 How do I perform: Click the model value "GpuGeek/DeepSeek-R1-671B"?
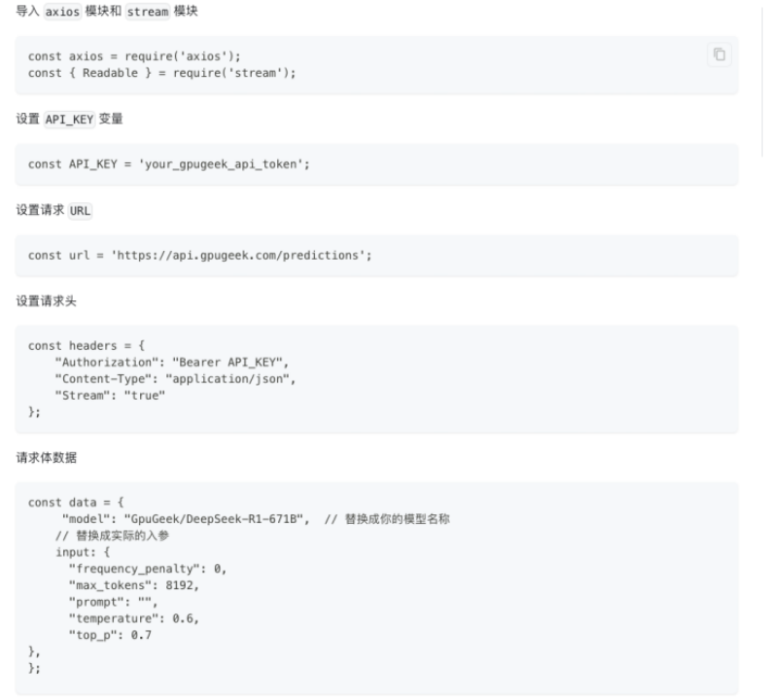tap(214, 519)
